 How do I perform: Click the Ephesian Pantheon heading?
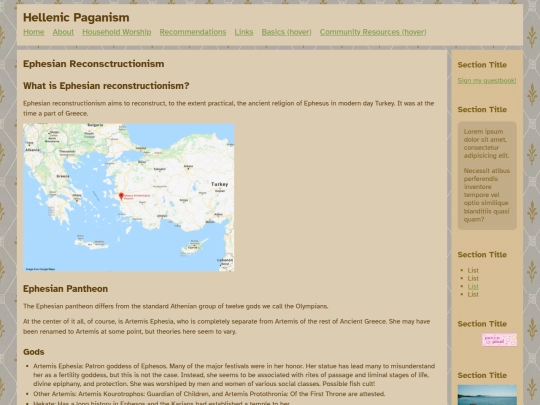65,289
